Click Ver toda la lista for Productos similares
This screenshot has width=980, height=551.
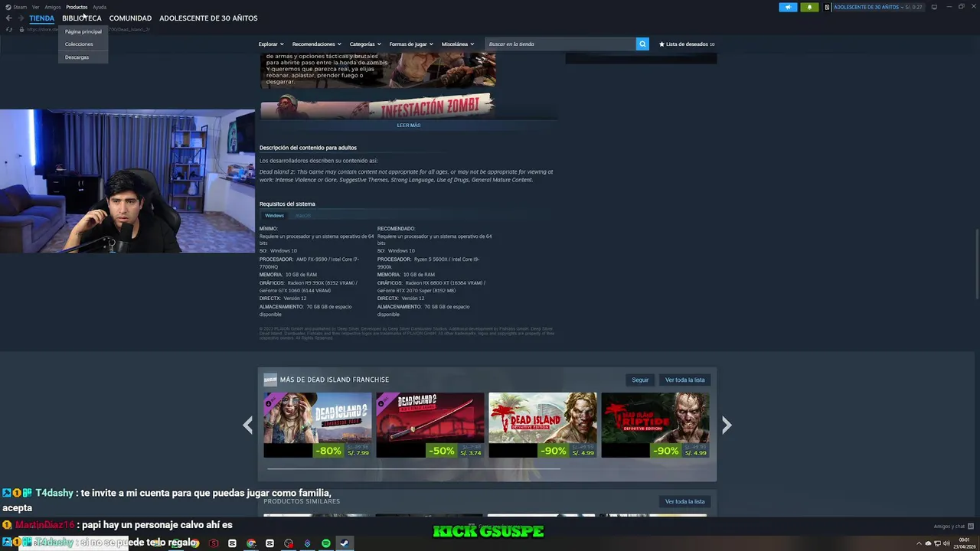point(684,501)
